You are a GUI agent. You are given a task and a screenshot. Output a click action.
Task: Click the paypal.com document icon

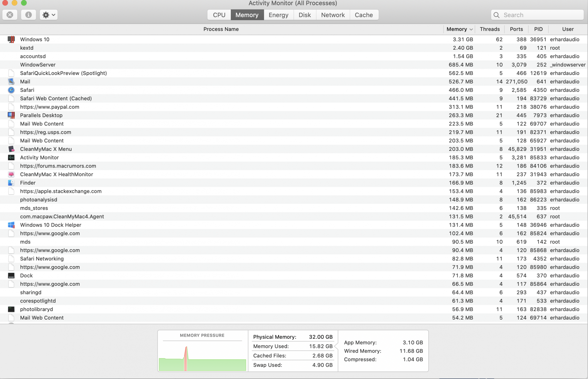(x=11, y=107)
